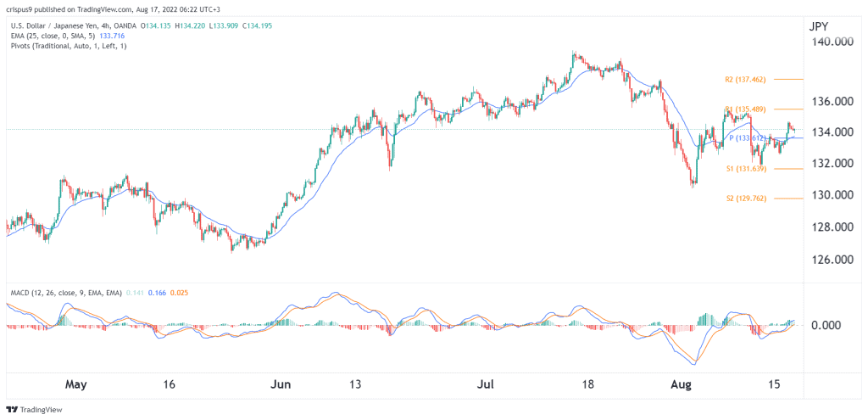
Task: Click the Jun label on time axis
Action: click(x=281, y=384)
